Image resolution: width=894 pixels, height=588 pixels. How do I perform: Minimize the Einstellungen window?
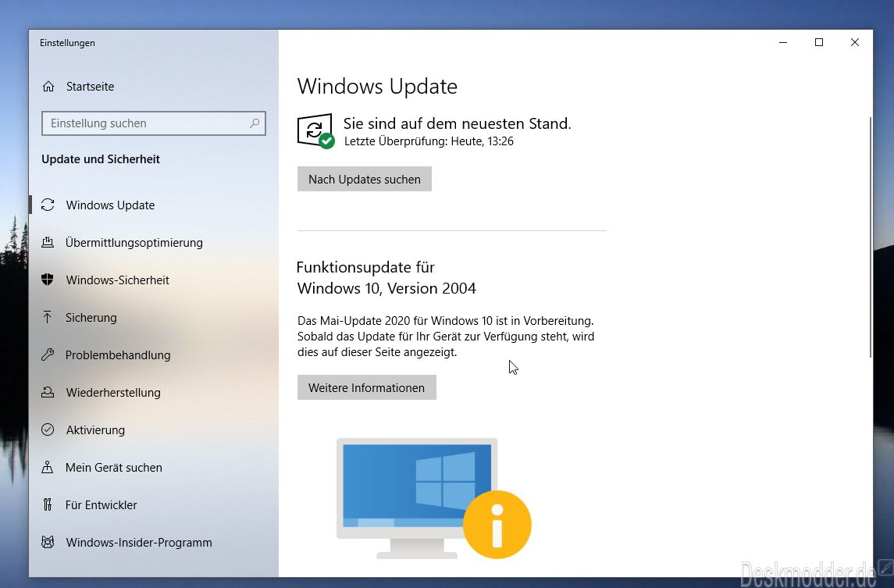point(783,42)
